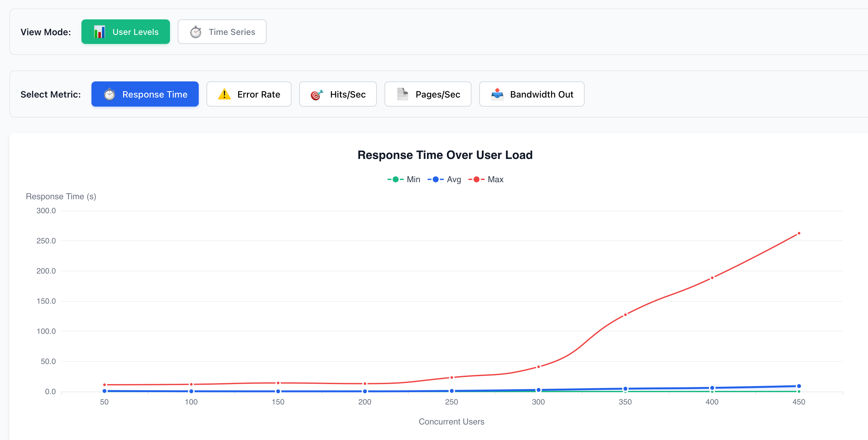Click the warning triangle icon on Error Rate
The width and height of the screenshot is (868, 440).
224,94
